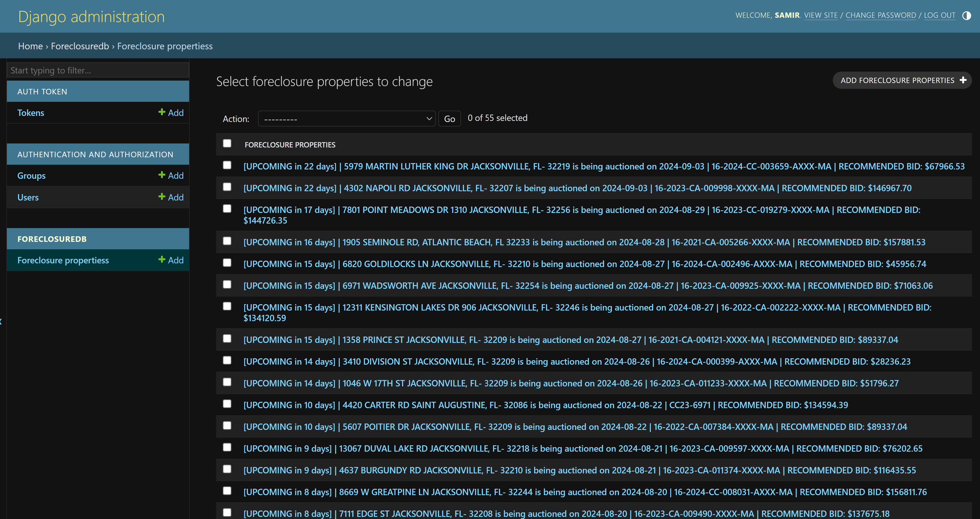980x519 pixels.
Task: Sort by Foreclosure Properties column header
Action: click(x=290, y=145)
